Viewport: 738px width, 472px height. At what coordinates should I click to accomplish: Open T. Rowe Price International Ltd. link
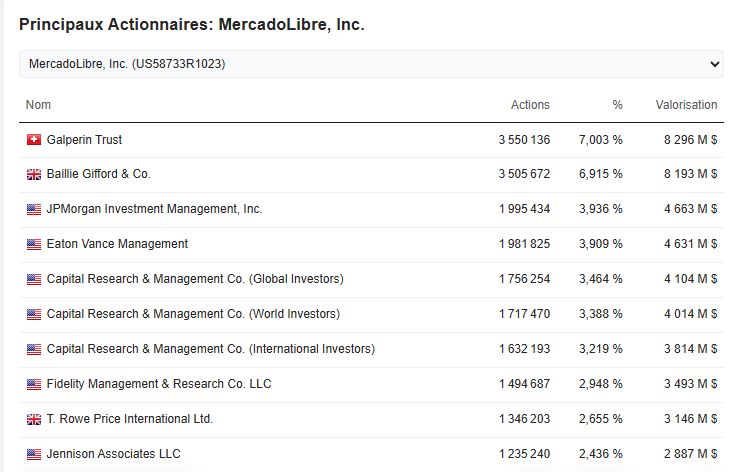click(130, 419)
